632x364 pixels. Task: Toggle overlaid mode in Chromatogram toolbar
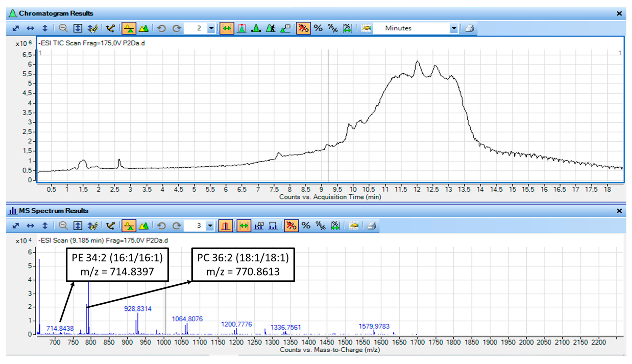pyautogui.click(x=144, y=28)
